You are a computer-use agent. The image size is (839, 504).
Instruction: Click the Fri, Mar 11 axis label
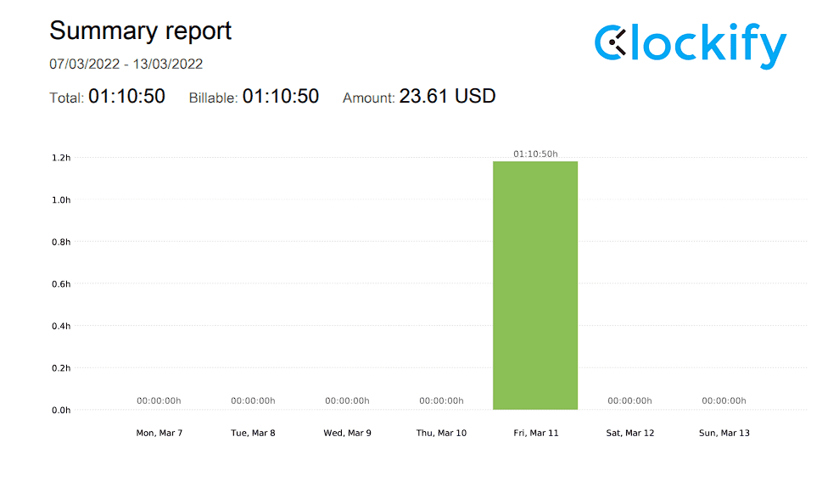[536, 433]
